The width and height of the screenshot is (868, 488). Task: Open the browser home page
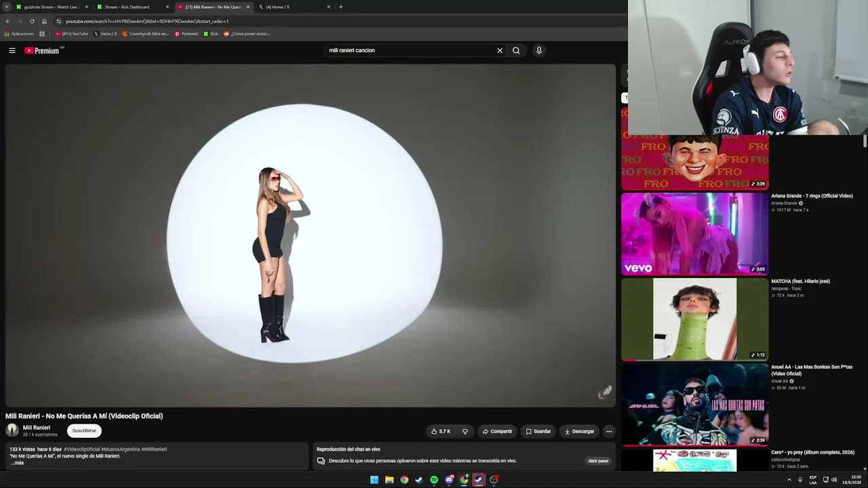[44, 21]
